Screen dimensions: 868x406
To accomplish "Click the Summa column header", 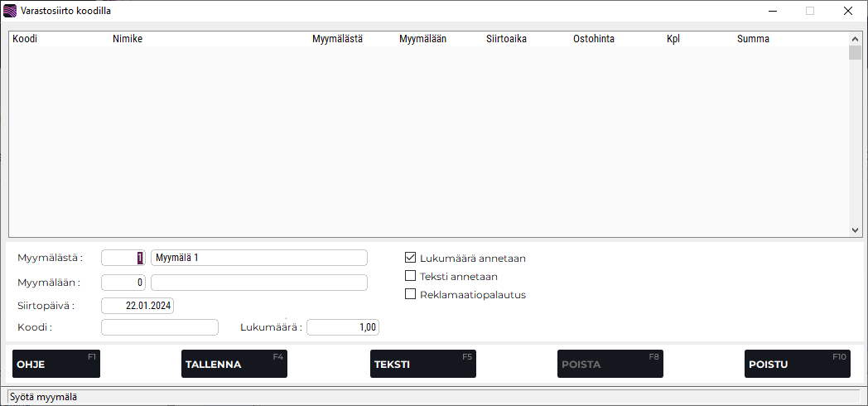I will tap(753, 39).
